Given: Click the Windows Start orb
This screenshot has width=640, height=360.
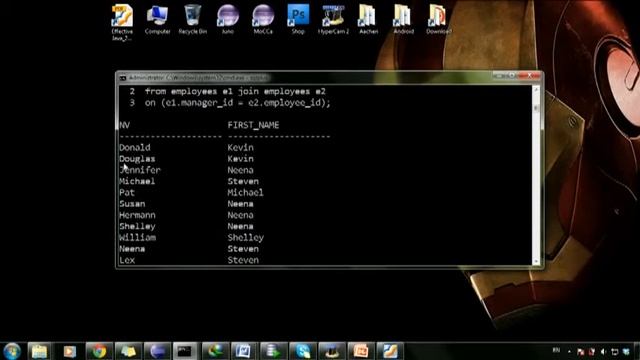Looking at the screenshot, I should click(12, 351).
